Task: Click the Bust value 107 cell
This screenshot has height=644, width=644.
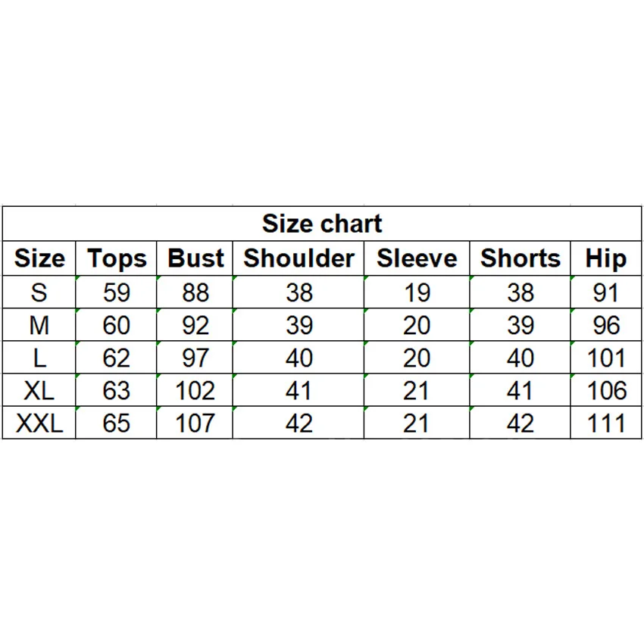Action: [195, 423]
